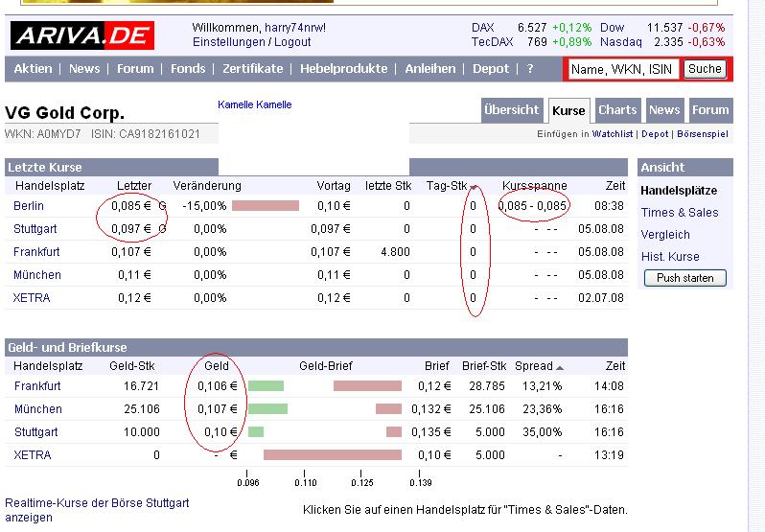The image size is (765, 532).
Task: Click the Vortag column header
Action: pos(334,186)
